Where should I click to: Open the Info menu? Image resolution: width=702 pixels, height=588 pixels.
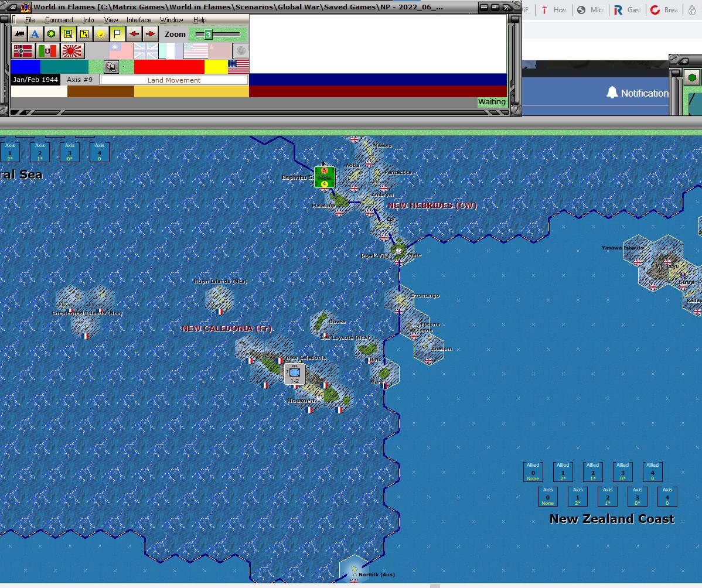coord(88,20)
